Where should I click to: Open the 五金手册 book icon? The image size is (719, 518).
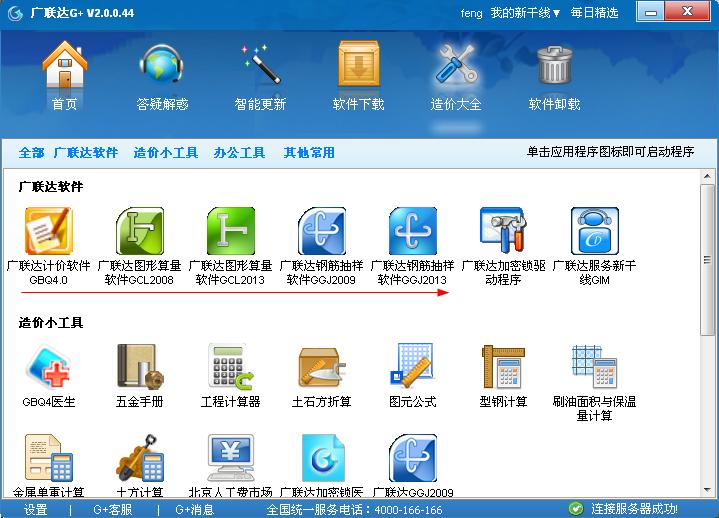[139, 367]
